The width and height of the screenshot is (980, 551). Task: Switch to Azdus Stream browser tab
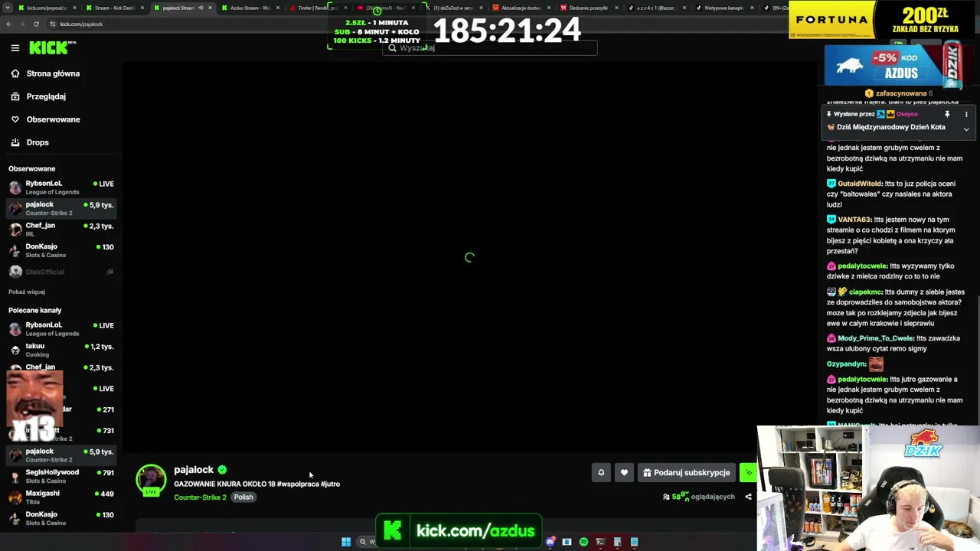click(x=250, y=8)
